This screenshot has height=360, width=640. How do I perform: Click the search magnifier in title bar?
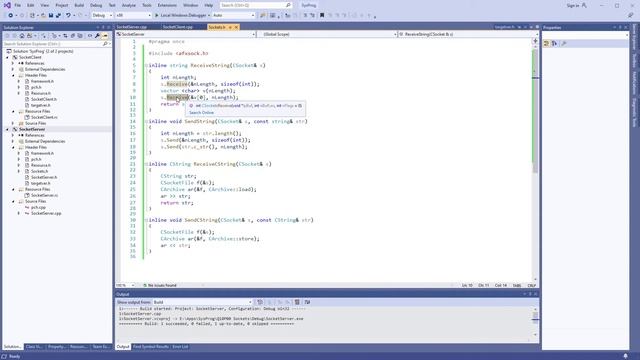(288, 5)
